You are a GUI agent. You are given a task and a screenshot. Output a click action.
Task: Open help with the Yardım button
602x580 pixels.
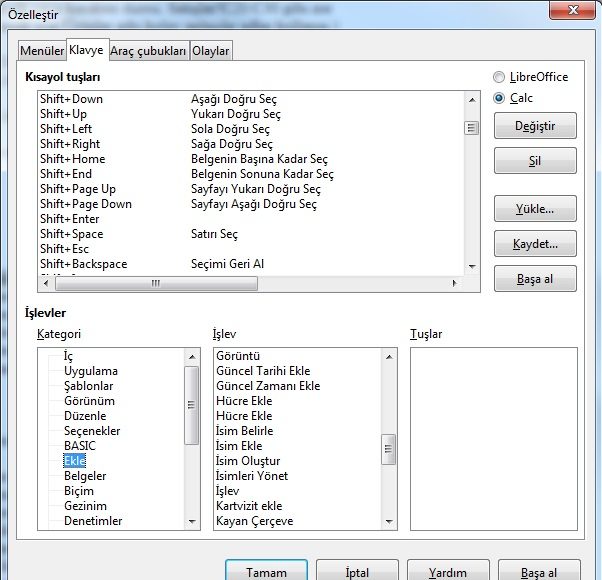(x=447, y=572)
